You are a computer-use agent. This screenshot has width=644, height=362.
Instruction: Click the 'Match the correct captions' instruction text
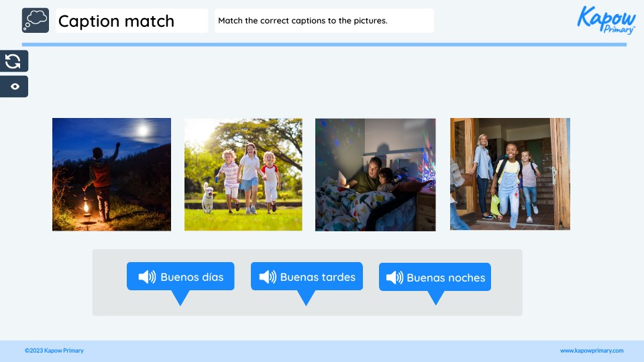click(x=303, y=21)
